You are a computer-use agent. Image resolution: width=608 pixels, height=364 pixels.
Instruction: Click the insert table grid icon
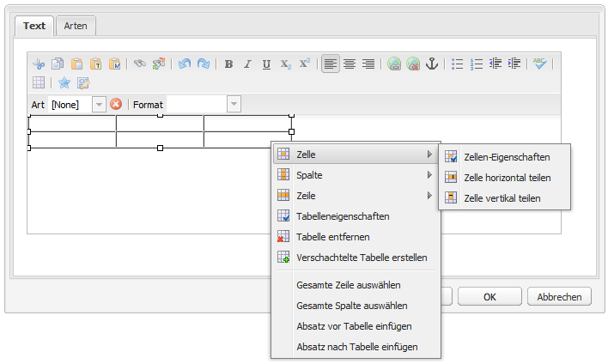click(x=39, y=83)
